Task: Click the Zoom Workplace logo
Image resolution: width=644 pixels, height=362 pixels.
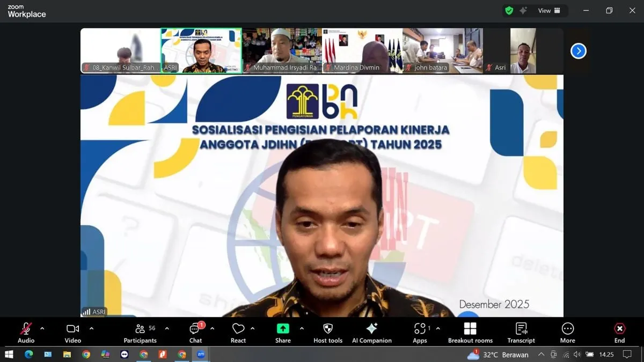Action: (x=26, y=11)
